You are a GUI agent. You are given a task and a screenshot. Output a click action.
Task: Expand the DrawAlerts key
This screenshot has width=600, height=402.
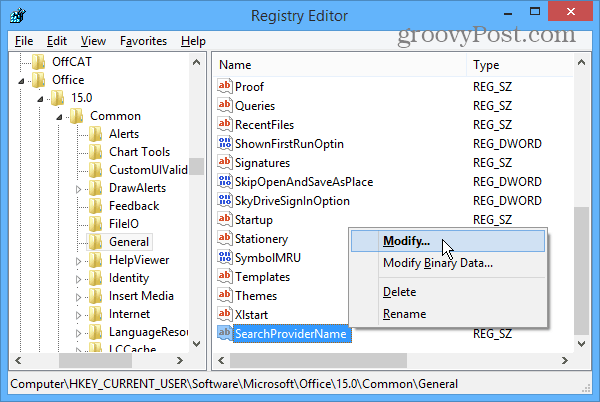tap(78, 189)
